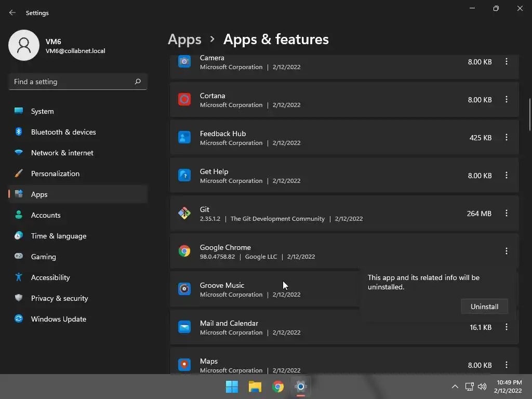The width and height of the screenshot is (532, 399).
Task: Click The Git Development Community publisher text
Action: (x=277, y=219)
